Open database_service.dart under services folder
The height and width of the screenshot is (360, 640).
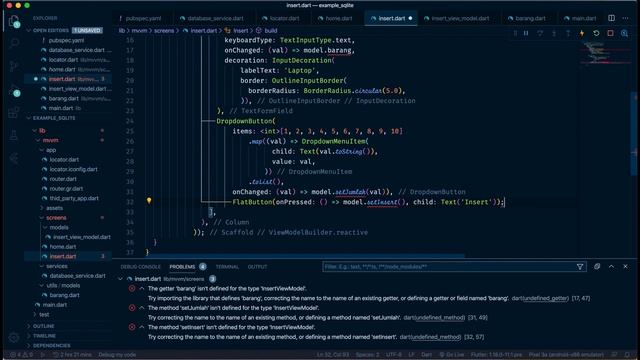click(78, 276)
